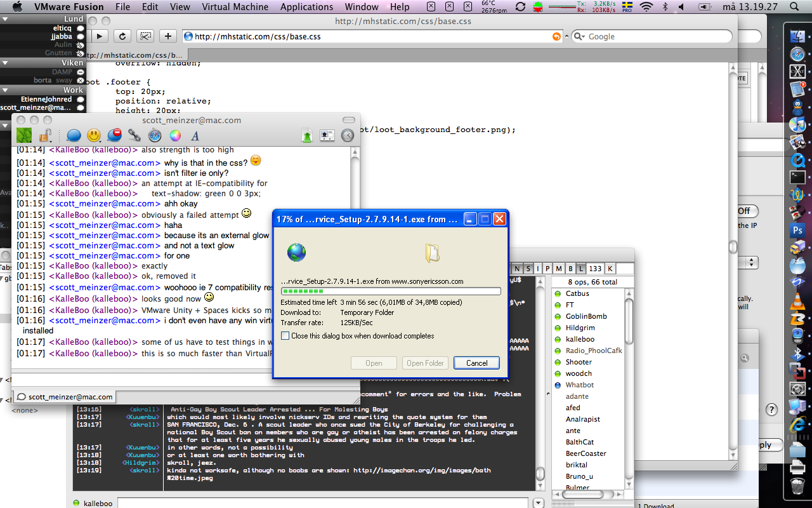Open the Edit menu

tap(150, 7)
